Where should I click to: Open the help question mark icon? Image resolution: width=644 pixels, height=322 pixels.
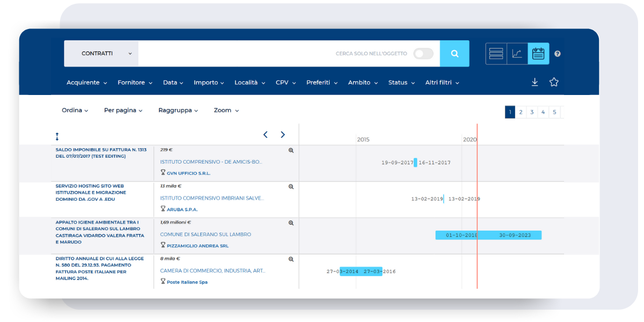coord(558,54)
